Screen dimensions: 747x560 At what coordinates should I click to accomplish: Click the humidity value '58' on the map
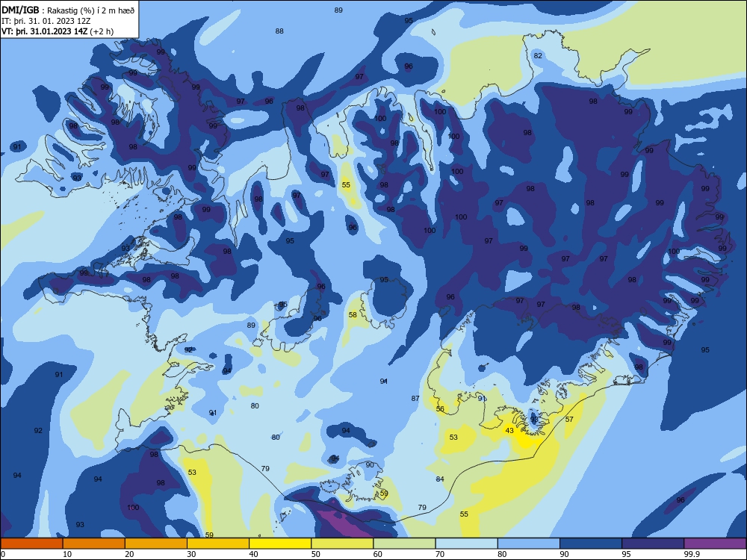click(353, 315)
